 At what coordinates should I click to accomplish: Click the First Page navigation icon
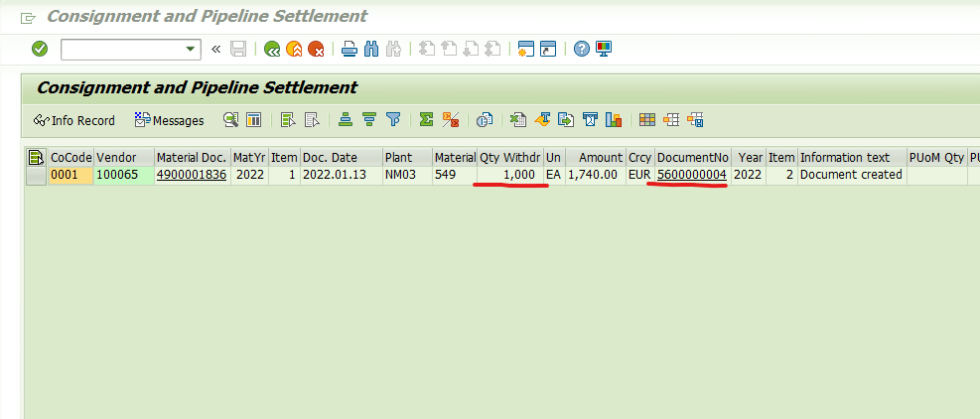427,49
